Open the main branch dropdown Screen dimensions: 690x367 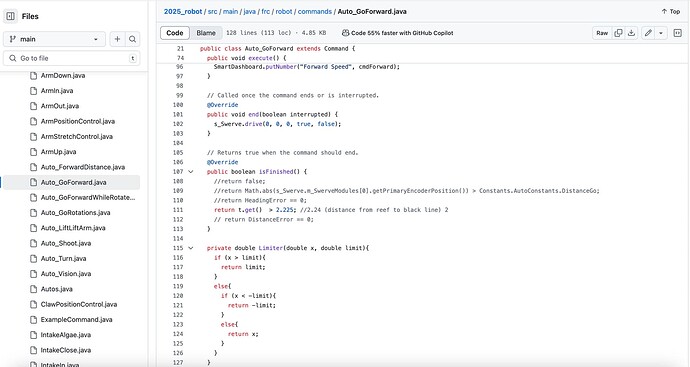(x=54, y=39)
